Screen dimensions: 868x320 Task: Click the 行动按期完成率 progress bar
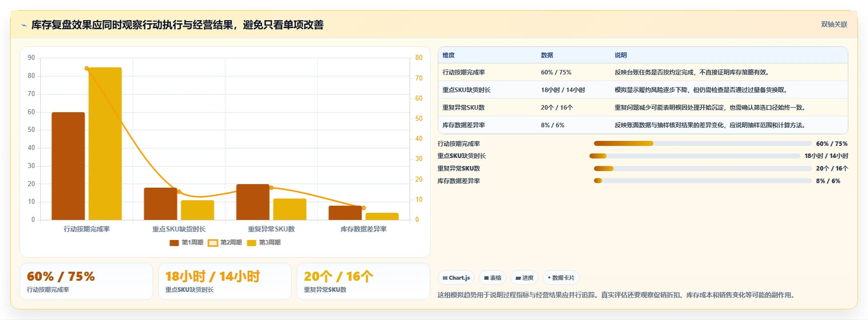pos(703,143)
